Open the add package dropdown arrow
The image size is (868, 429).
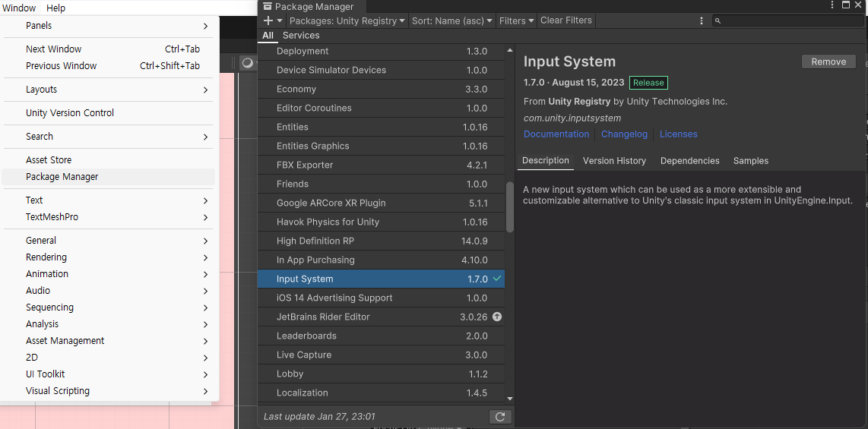(280, 21)
